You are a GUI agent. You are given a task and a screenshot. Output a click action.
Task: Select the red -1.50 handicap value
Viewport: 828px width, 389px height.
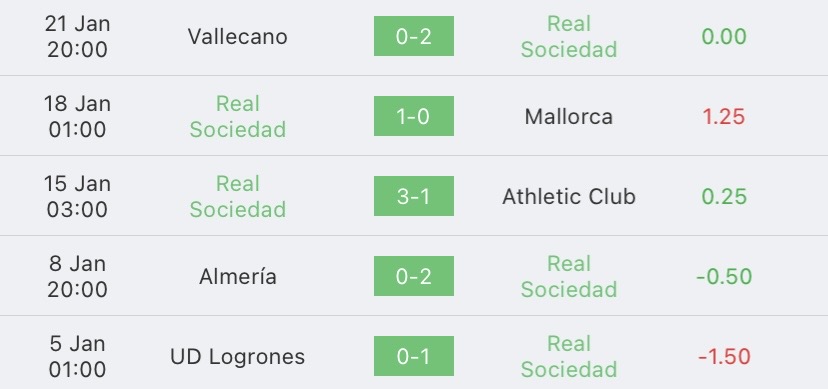(x=724, y=357)
